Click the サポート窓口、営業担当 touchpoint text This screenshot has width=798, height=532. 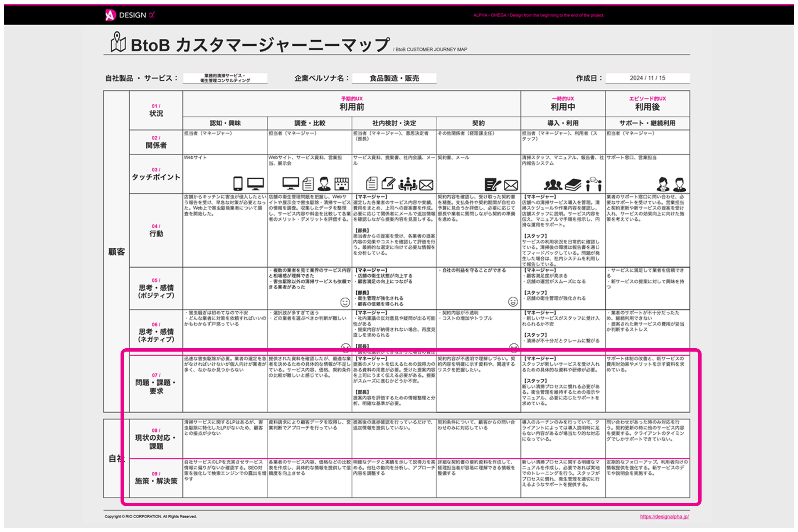tap(631, 158)
